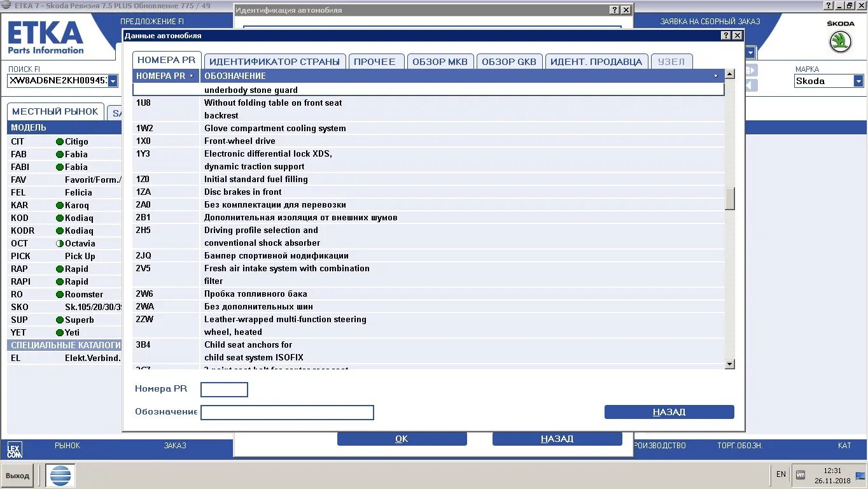
Task: Click green status dot next to Superb
Action: click(60, 320)
